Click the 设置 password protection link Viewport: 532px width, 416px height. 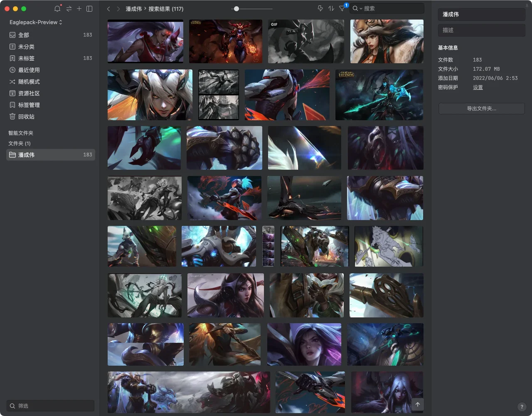pyautogui.click(x=478, y=87)
